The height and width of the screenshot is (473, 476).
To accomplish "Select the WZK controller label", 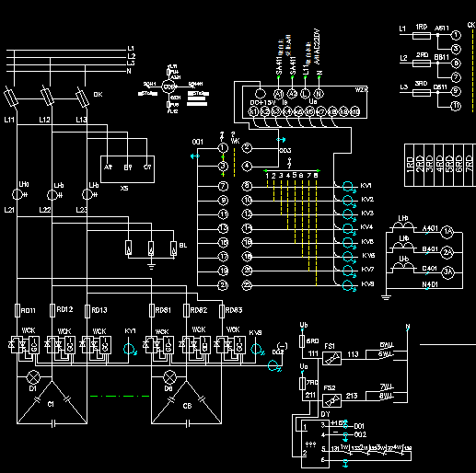I will click(x=361, y=90).
